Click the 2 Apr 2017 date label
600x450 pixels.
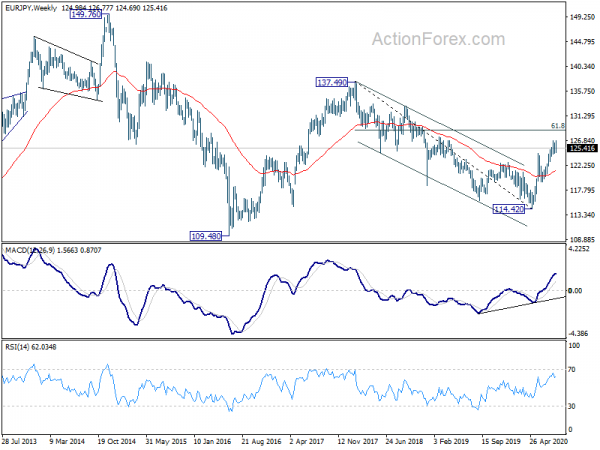(x=308, y=441)
